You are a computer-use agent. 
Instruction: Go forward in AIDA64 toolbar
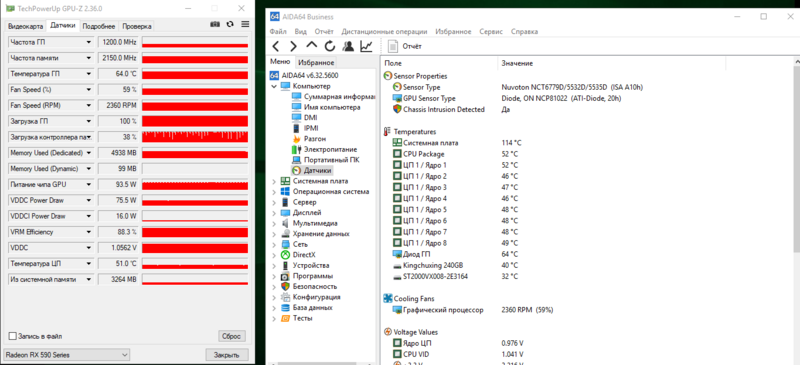[293, 46]
